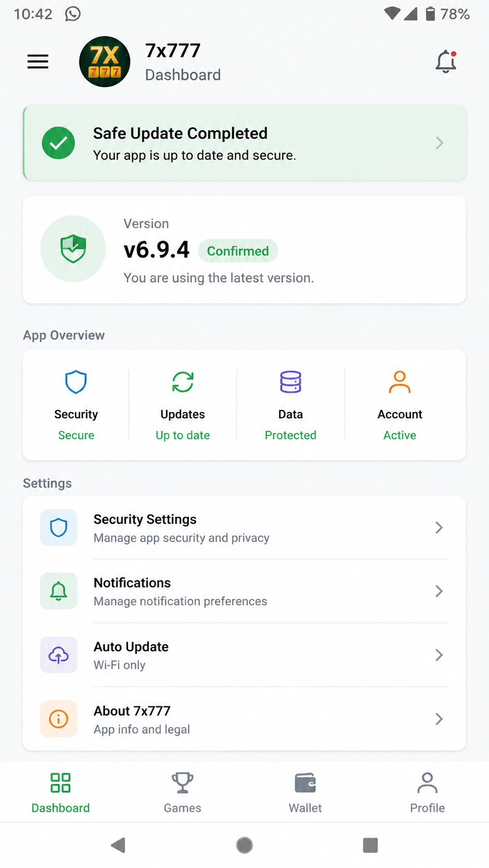Open the hamburger menu
This screenshot has width=489, height=868.
(x=38, y=62)
